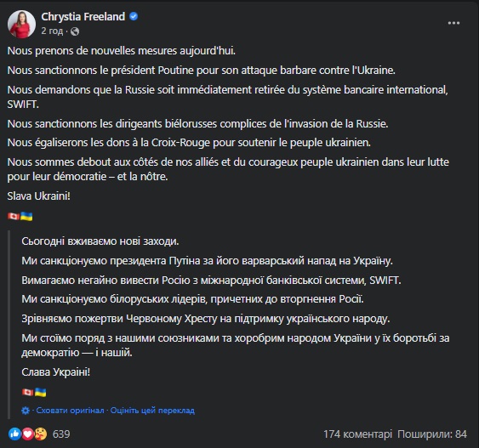
Task: Click the Canada flag emoji in translated text
Action: 28,392
